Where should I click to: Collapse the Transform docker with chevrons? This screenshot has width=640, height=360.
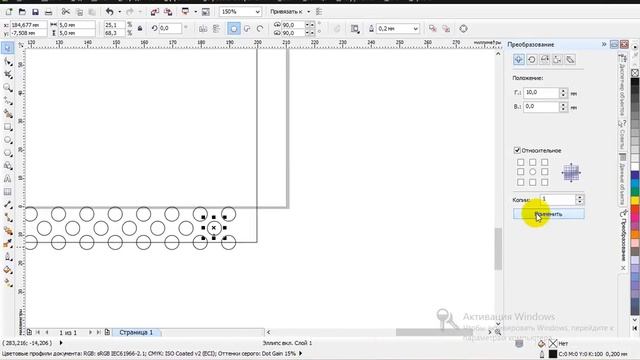(x=604, y=44)
